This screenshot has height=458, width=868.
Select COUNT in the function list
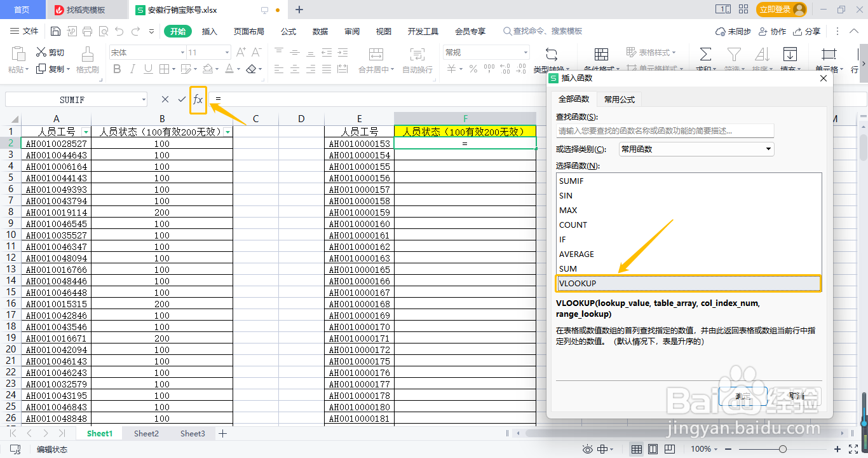pos(689,225)
